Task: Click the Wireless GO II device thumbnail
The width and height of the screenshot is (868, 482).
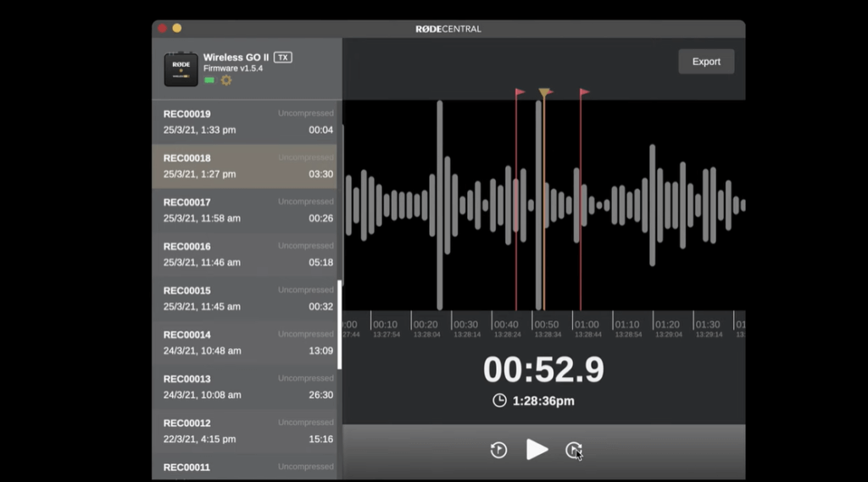Action: point(181,69)
